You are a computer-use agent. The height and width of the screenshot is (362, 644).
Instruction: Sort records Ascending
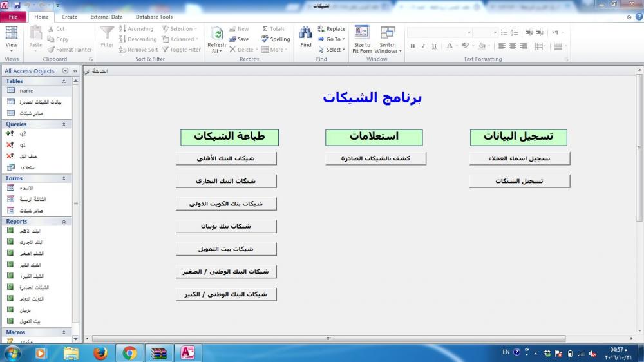coord(137,29)
